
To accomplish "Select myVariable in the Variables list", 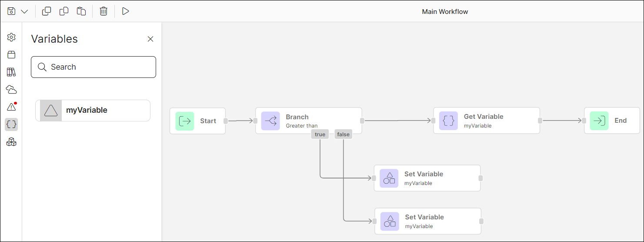I will point(93,111).
